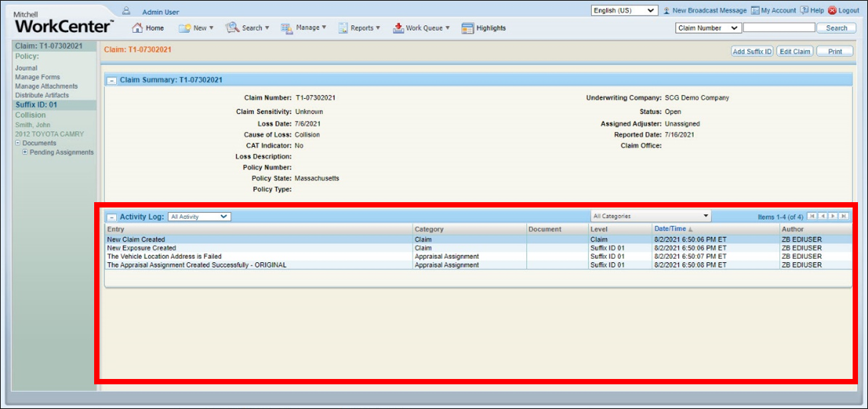Go to Home via the house icon
The height and width of the screenshot is (409, 868).
coord(138,28)
